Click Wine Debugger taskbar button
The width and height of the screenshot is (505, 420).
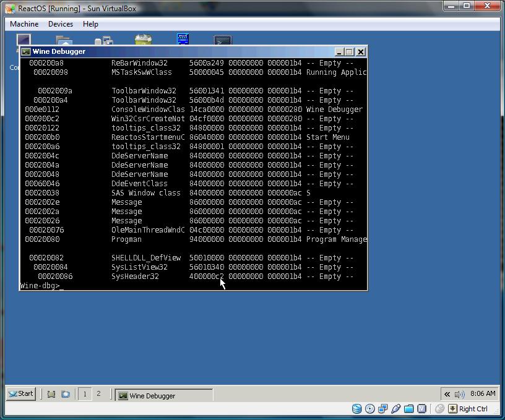click(x=164, y=395)
